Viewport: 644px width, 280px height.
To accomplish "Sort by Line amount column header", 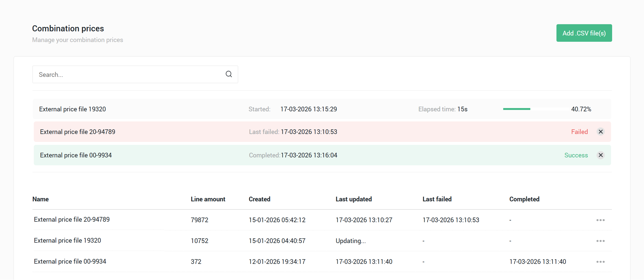I will click(208, 199).
